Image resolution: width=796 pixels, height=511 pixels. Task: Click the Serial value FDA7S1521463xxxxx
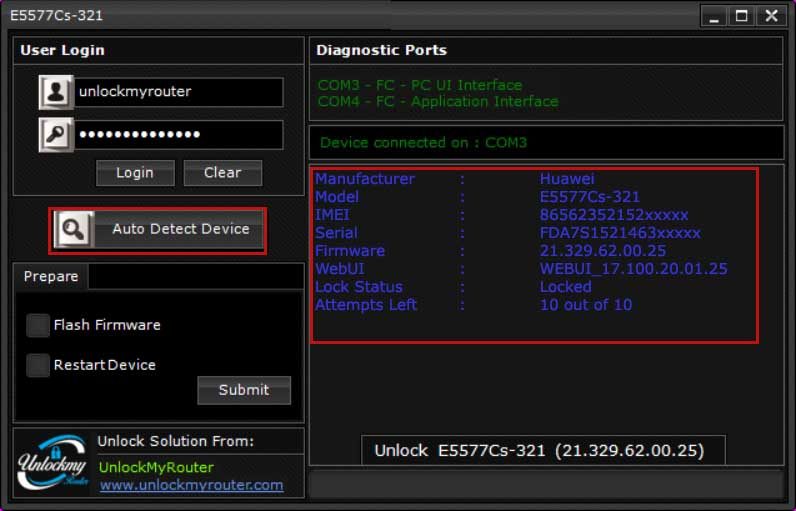point(620,233)
